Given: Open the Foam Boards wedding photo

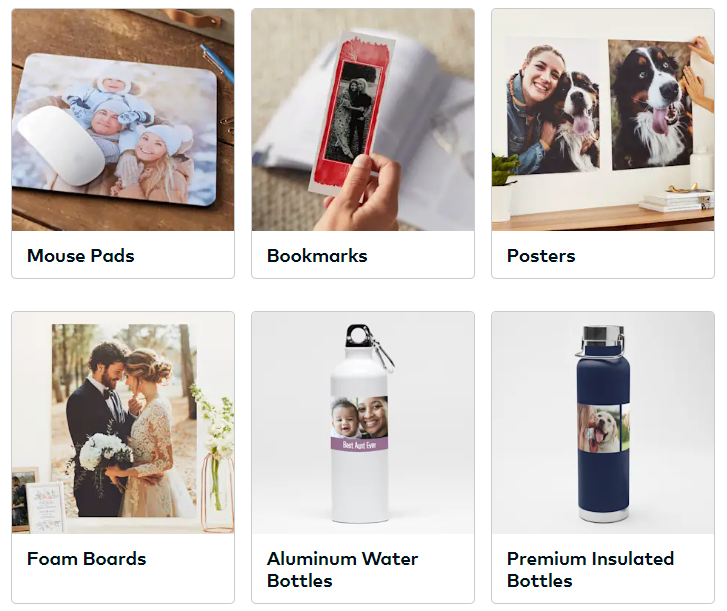Looking at the screenshot, I should [x=123, y=422].
